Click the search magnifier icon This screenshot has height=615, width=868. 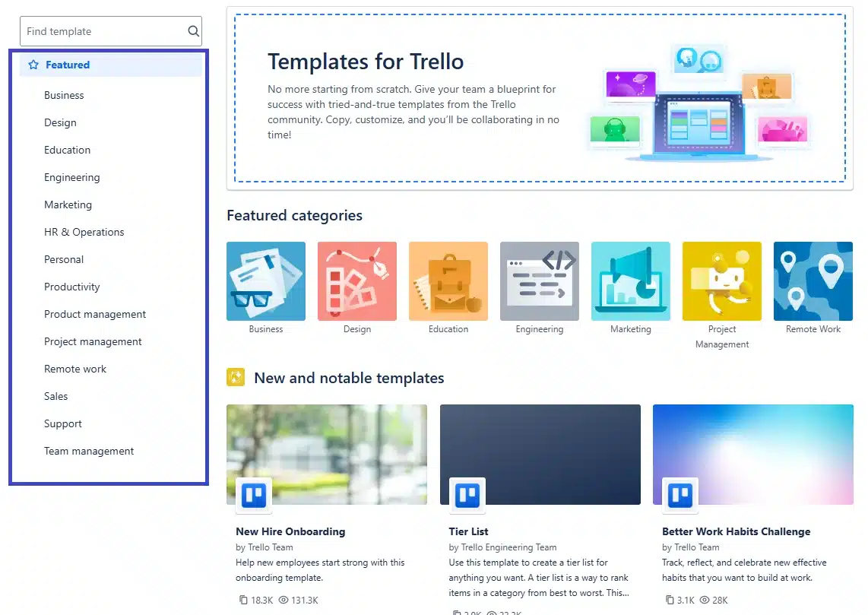point(193,31)
